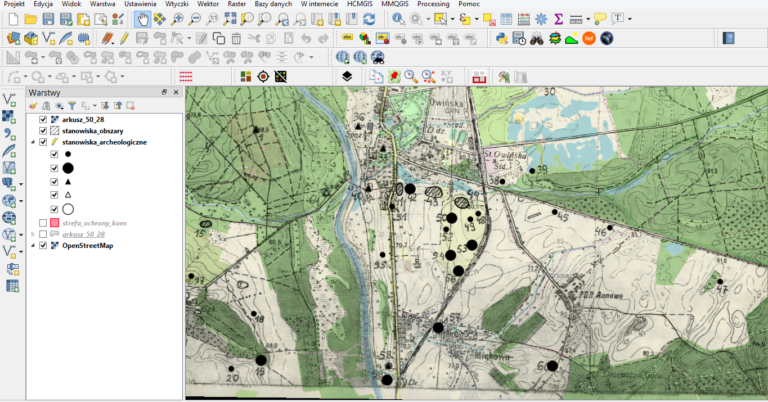Open the text annotation dropdown arrow
This screenshot has width=768, height=402.
[x=629, y=19]
